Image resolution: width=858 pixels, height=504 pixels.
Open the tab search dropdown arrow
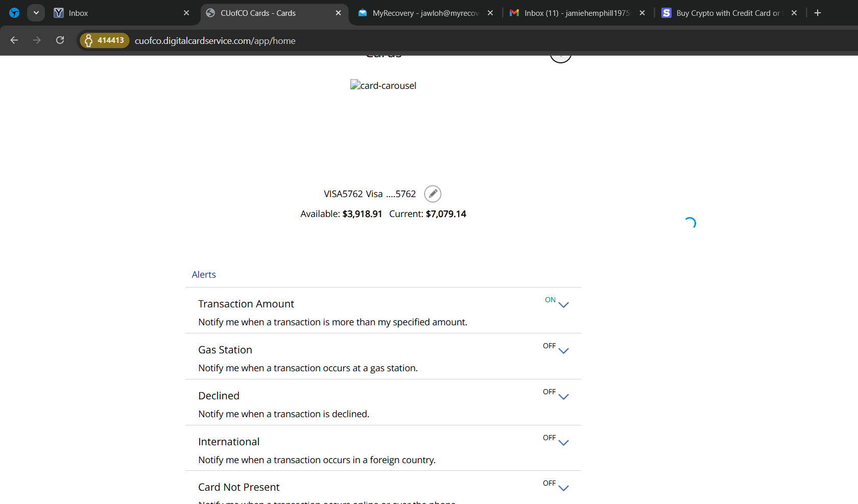click(36, 13)
